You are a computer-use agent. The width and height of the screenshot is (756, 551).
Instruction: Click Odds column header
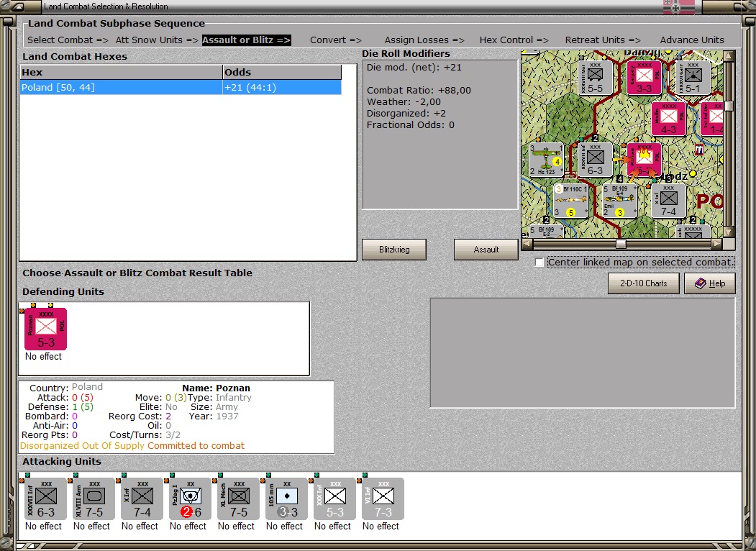pyautogui.click(x=282, y=73)
